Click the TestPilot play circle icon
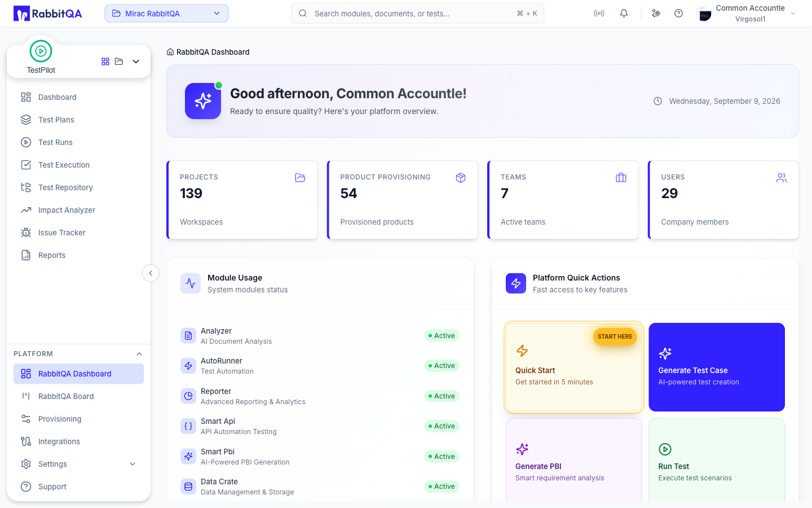The height and width of the screenshot is (508, 812). [41, 51]
